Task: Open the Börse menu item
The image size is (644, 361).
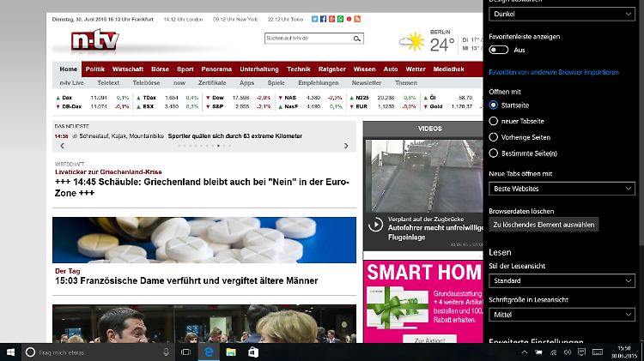Action: click(161, 69)
